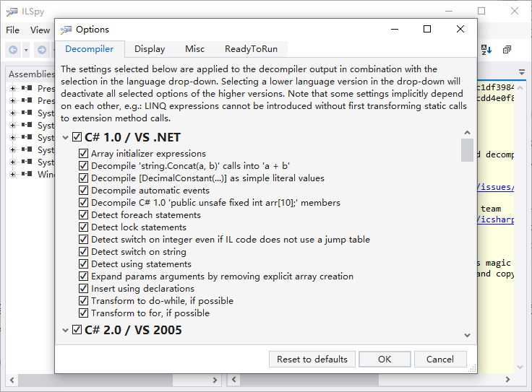Toggle Decompile DecimalConstant as literal values
This screenshot has width=532, height=392.
pyautogui.click(x=83, y=178)
